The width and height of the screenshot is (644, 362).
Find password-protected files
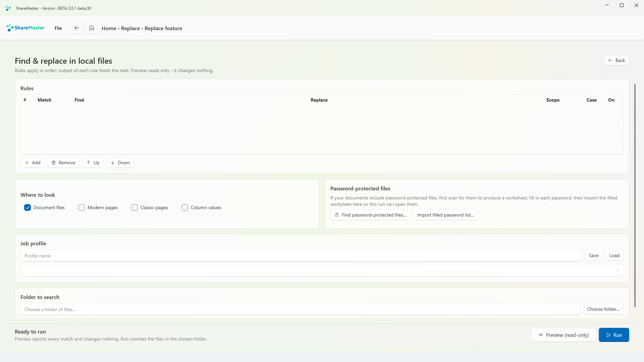tap(370, 215)
